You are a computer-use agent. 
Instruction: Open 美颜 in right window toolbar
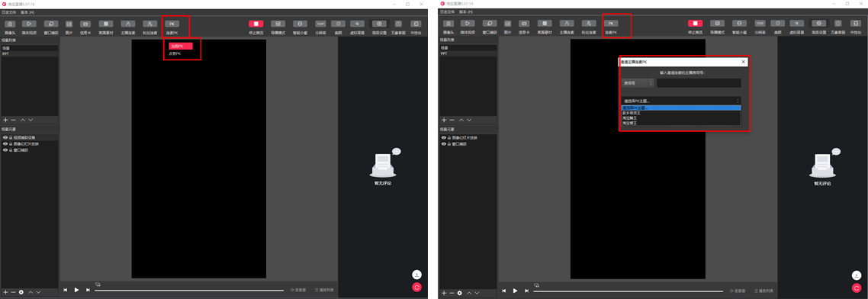777,27
